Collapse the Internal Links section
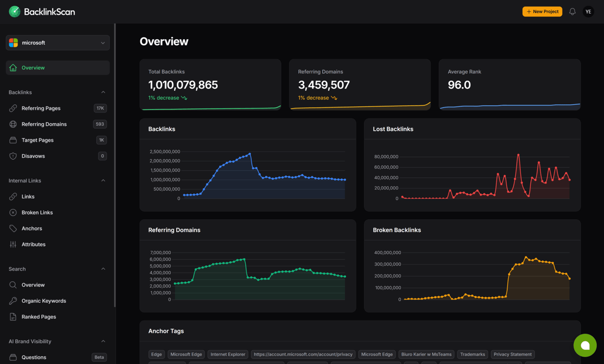This screenshot has width=604, height=364. [x=103, y=181]
